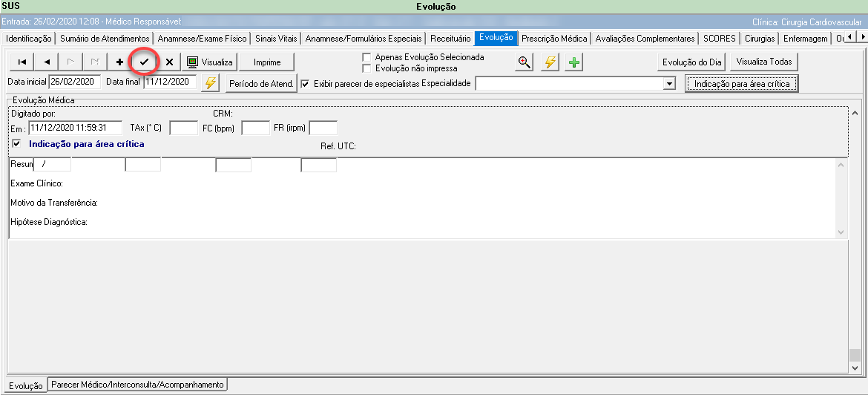
Task: Click the Em date-time field
Action: coord(75,128)
